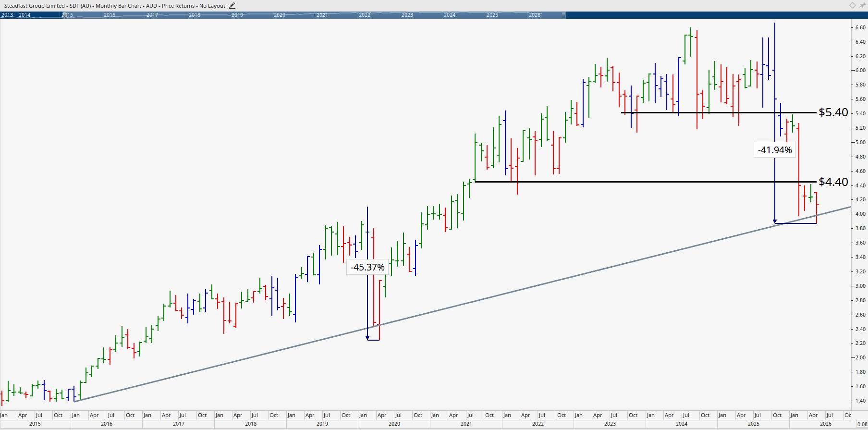Viewport: 868px width, 430px height.
Task: Click the 2018 year label on bottom date axis
Action: [251, 424]
